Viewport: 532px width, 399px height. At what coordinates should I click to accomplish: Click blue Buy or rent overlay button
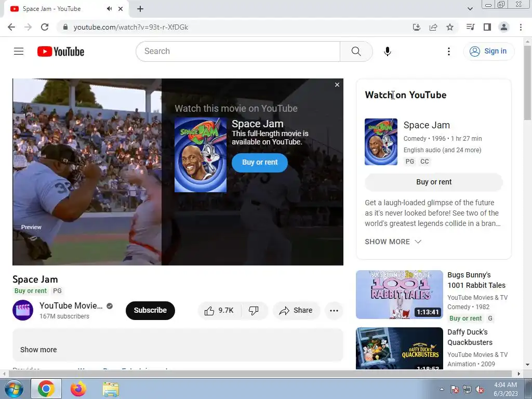[260, 163]
